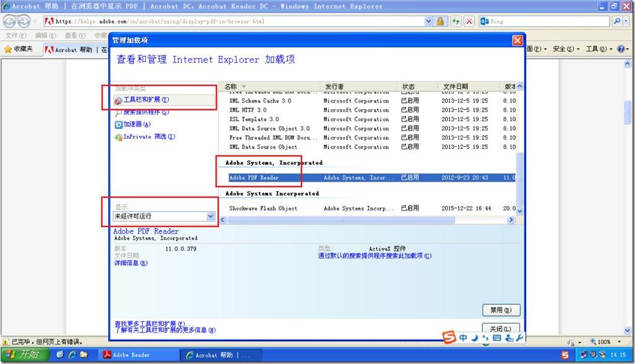Launch Internet Explorer from quick launch
Image resolution: width=635 pixels, height=364 pixels.
[x=72, y=355]
